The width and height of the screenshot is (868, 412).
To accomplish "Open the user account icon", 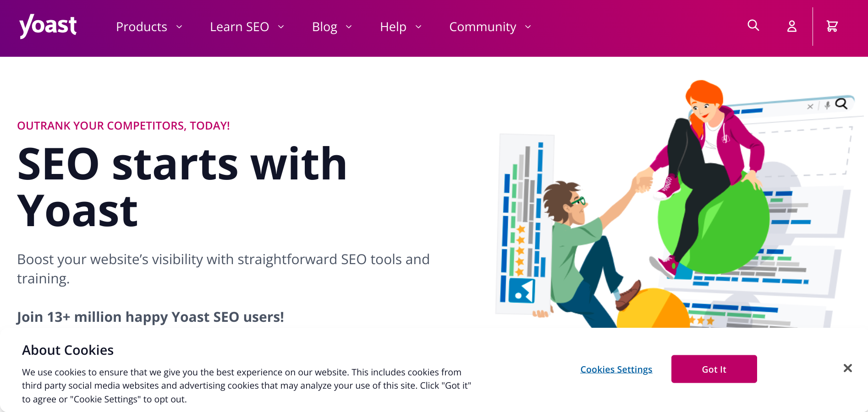I will (792, 26).
